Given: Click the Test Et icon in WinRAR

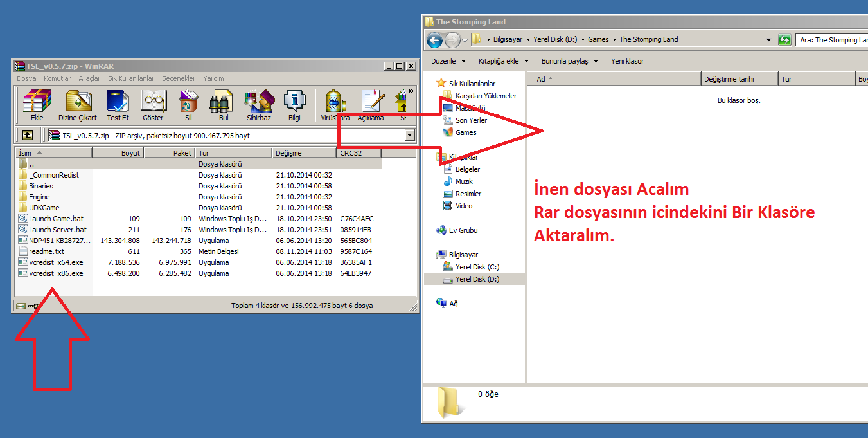Looking at the screenshot, I should (x=118, y=105).
